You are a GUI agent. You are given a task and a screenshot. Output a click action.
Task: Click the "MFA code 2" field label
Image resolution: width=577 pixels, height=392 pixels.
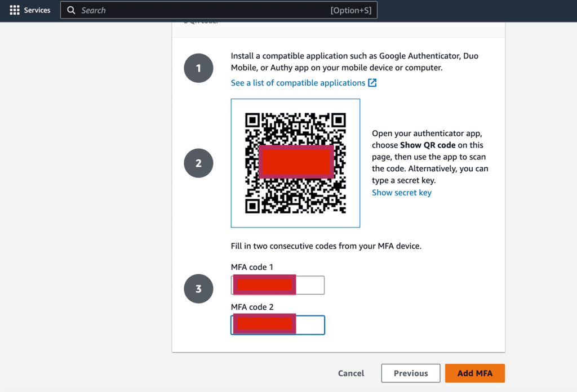[252, 307]
